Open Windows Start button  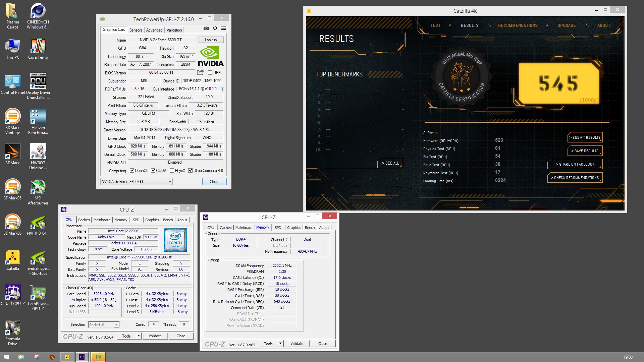click(6, 357)
